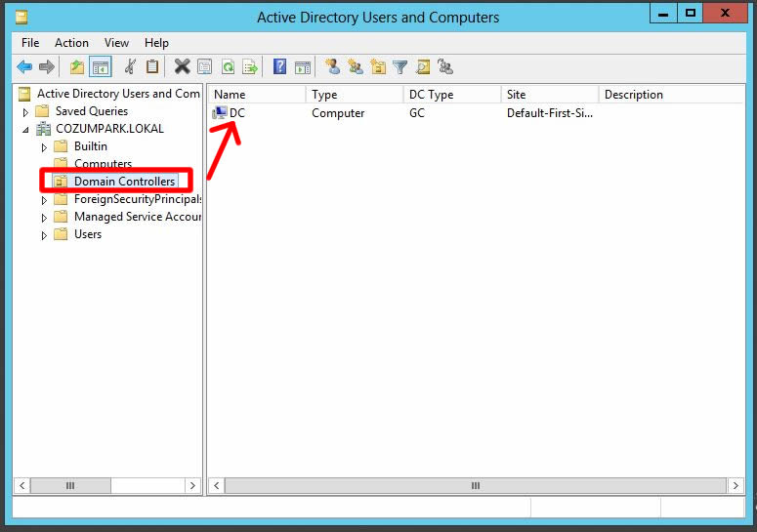Click the Delete X toolbar icon

coord(182,67)
